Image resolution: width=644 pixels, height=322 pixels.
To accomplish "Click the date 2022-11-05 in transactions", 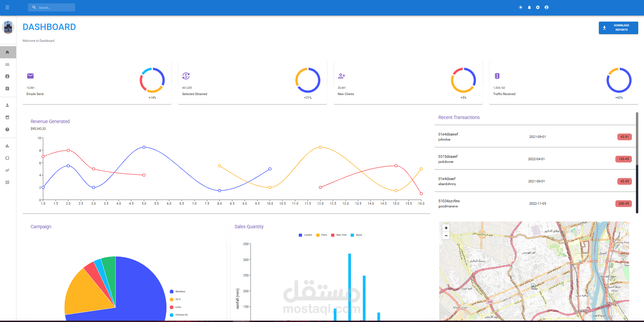I will [x=538, y=204].
